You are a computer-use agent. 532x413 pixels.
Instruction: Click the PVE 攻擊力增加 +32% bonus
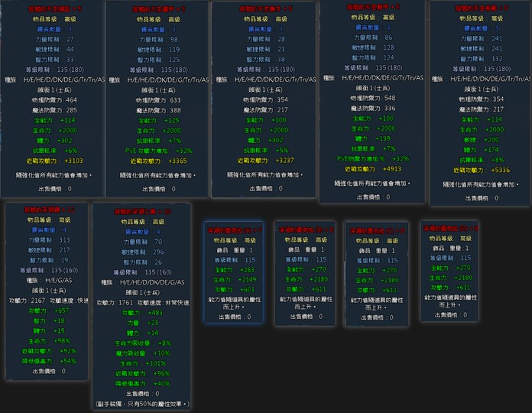tap(155, 151)
